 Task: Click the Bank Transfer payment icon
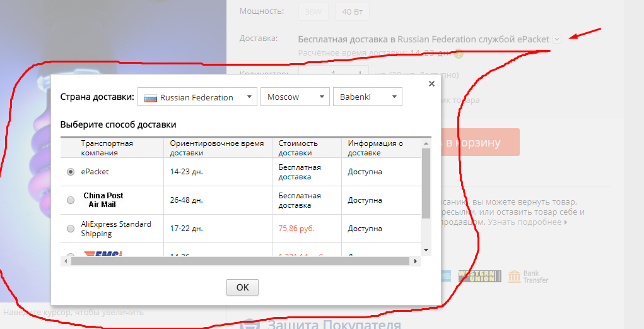tap(528, 277)
